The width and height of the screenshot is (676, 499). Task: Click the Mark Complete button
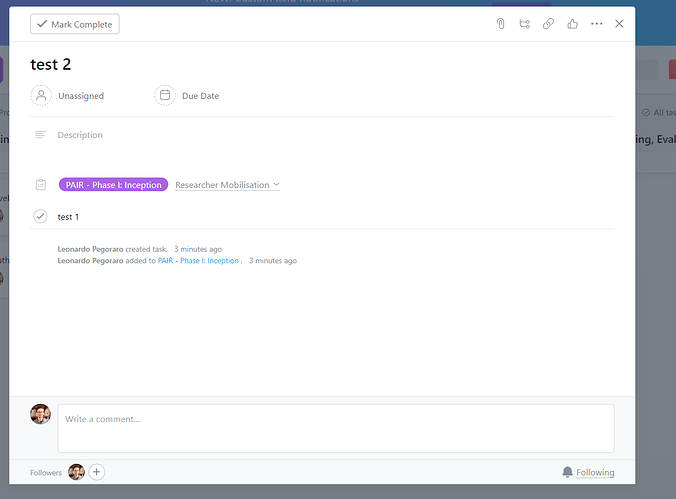(75, 24)
